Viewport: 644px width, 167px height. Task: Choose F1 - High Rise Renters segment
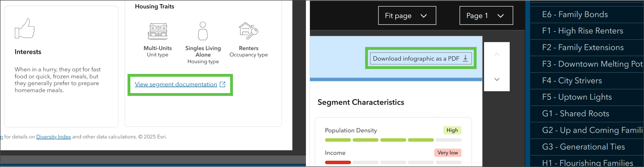pyautogui.click(x=582, y=31)
